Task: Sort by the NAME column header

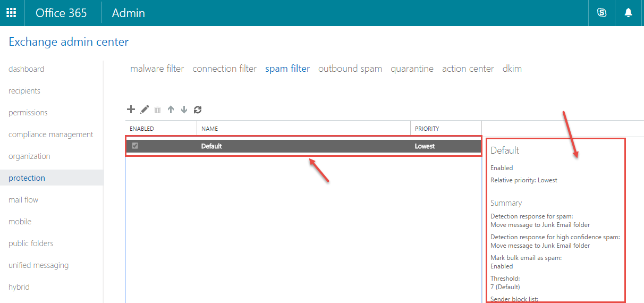Action: point(210,129)
